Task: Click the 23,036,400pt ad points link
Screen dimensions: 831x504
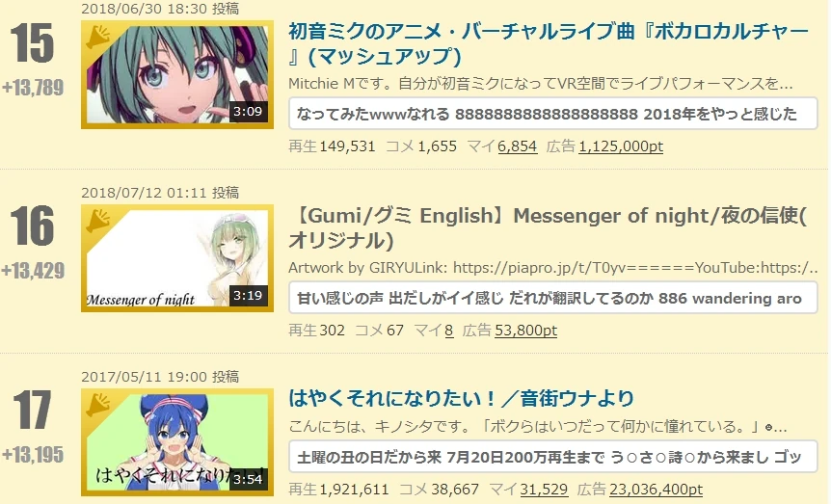Action: 657,490
